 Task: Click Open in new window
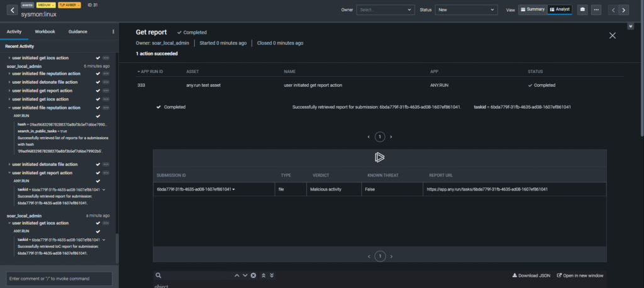581,275
